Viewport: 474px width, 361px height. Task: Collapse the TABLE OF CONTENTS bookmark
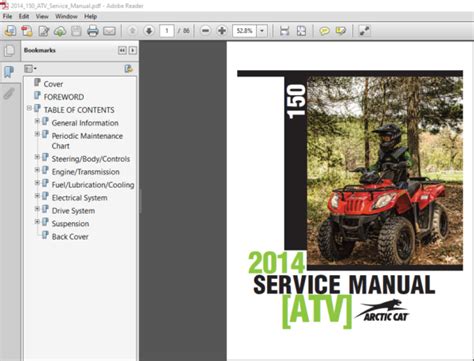point(29,108)
